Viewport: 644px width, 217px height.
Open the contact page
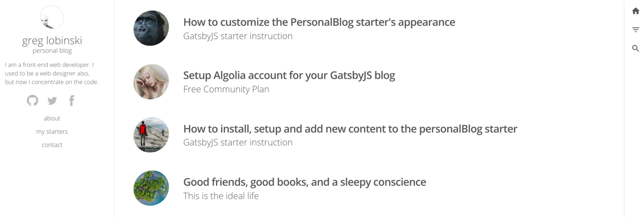[x=52, y=145]
